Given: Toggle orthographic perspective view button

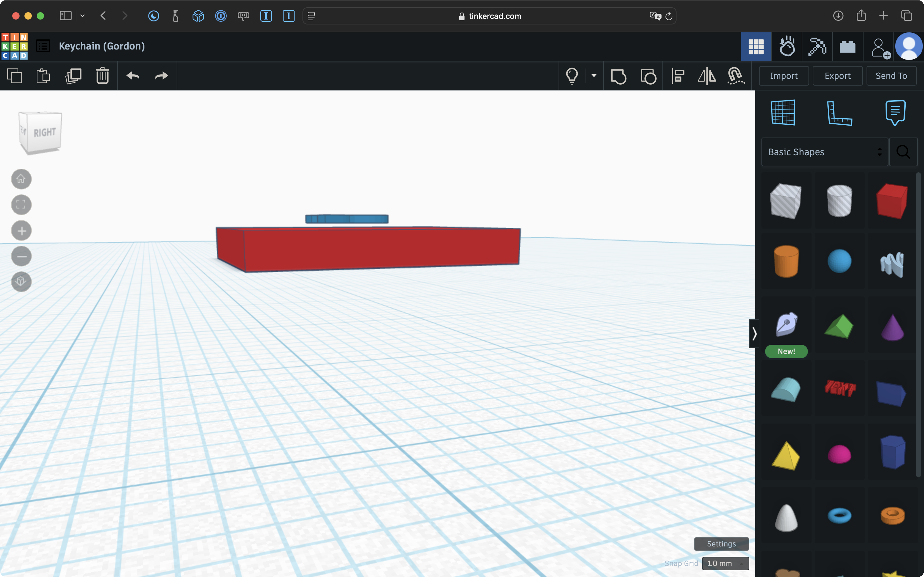Looking at the screenshot, I should pos(21,282).
